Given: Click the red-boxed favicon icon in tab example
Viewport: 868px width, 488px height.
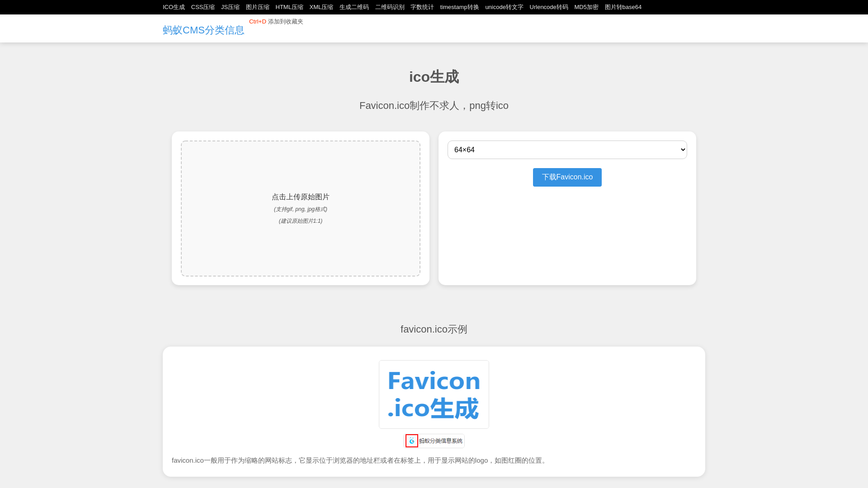Looking at the screenshot, I should tap(412, 441).
